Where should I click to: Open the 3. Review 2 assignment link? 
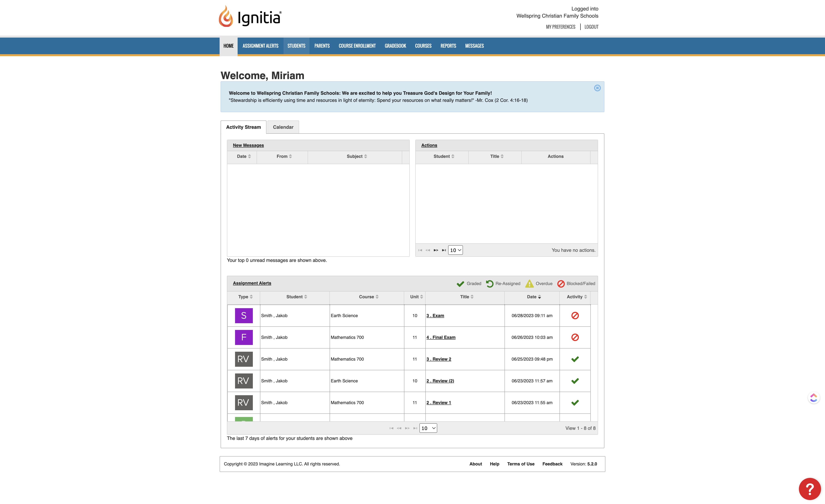439,359
